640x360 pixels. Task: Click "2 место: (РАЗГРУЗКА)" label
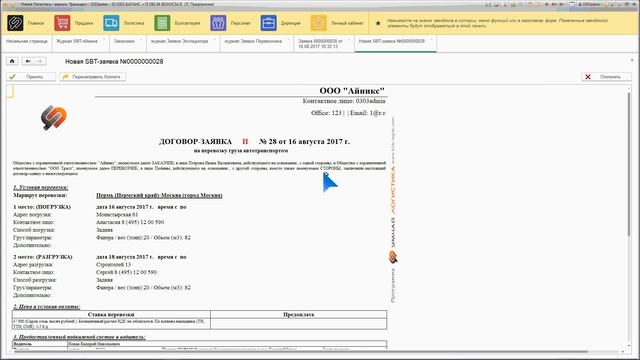pos(43,257)
